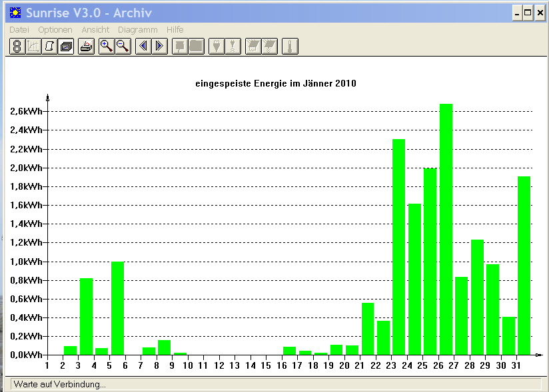
Task: Open the Diagramm menu
Action: click(138, 30)
